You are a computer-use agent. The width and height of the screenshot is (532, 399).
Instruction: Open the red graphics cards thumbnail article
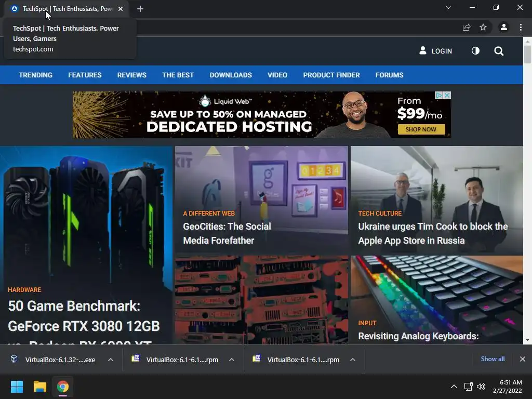[262, 300]
